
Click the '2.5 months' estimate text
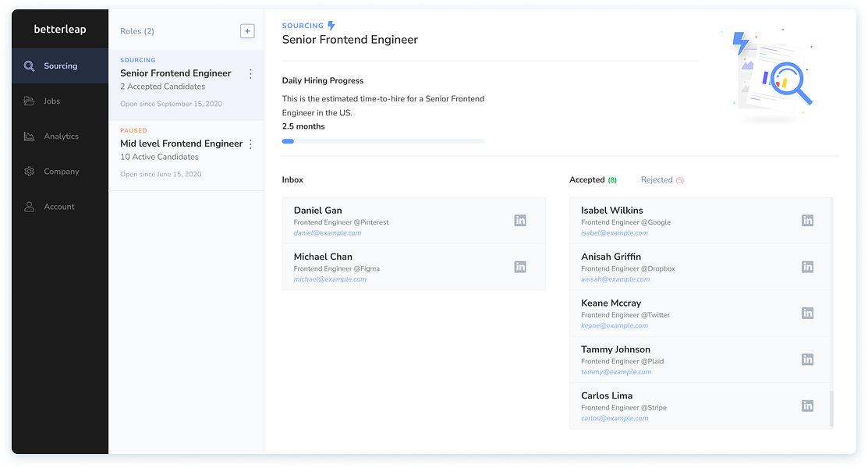pyautogui.click(x=303, y=126)
